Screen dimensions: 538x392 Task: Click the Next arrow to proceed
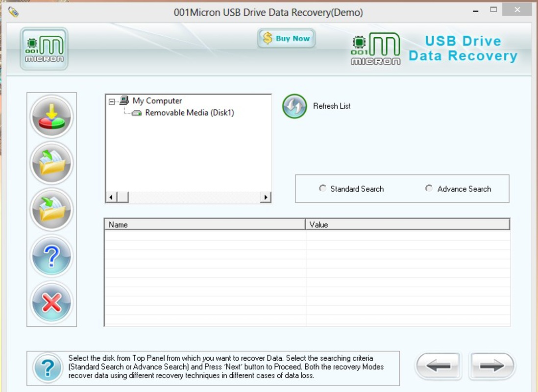(491, 366)
